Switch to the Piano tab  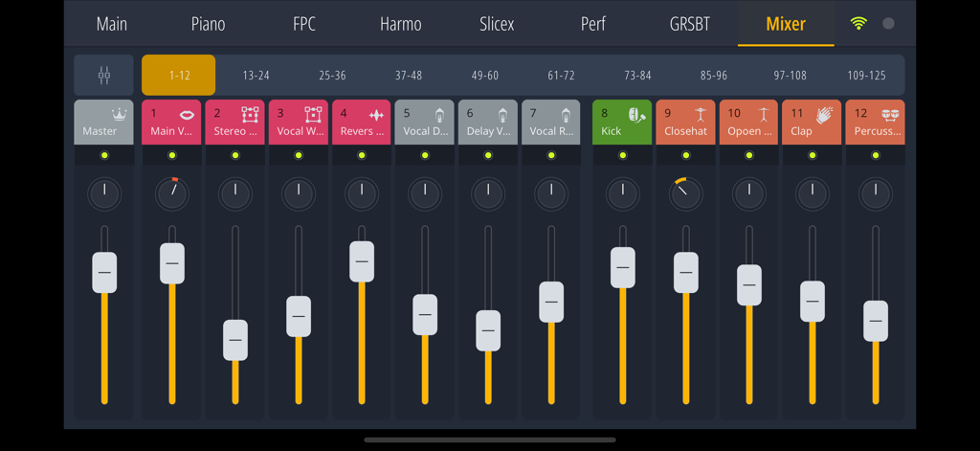(208, 24)
